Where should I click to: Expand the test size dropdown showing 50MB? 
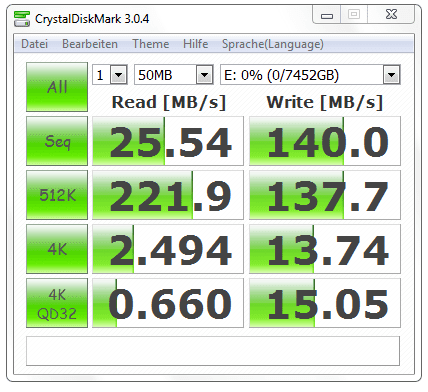tap(204, 75)
